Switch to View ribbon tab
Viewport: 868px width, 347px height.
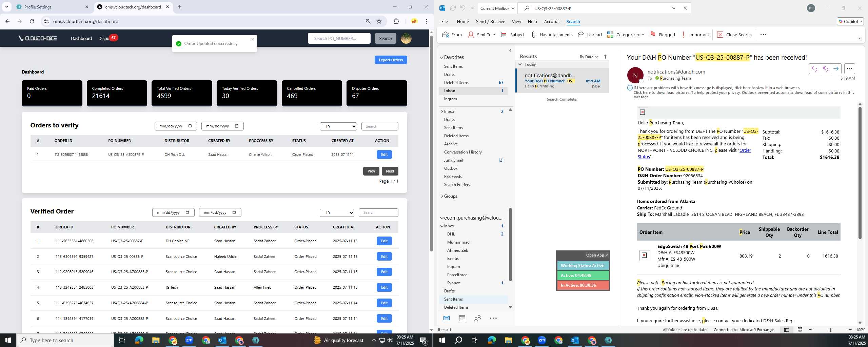point(516,21)
